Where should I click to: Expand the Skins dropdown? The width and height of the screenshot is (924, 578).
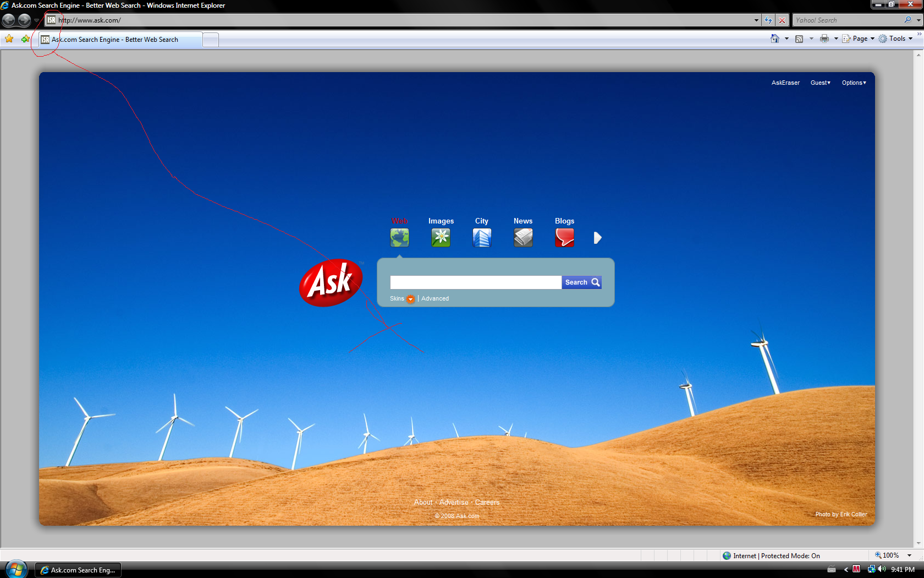pos(410,299)
